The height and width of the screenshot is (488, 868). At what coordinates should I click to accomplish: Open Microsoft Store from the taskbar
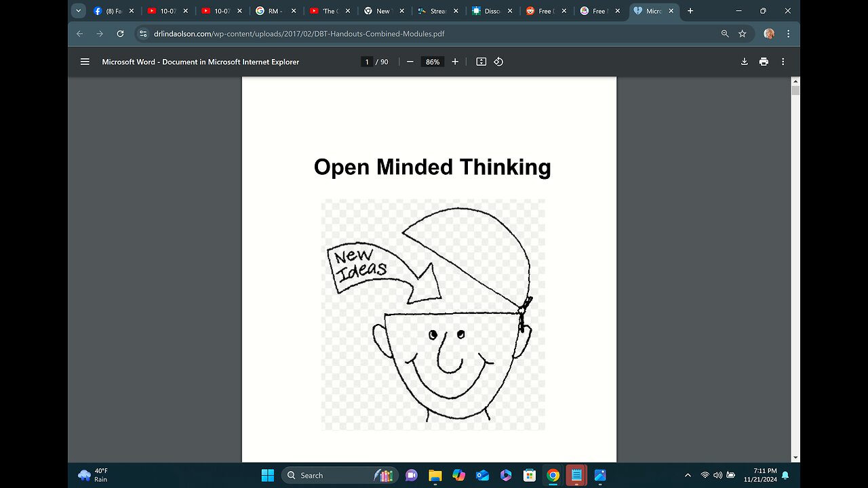pyautogui.click(x=529, y=475)
